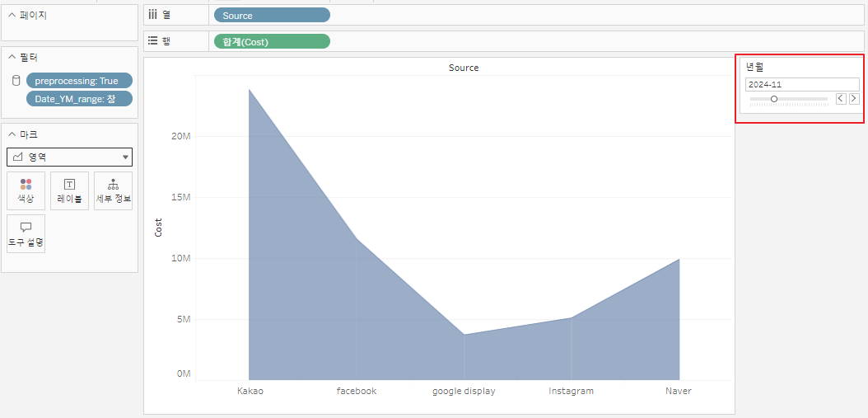
Task: Open the Detail (세부 정보) mark card
Action: click(x=113, y=190)
